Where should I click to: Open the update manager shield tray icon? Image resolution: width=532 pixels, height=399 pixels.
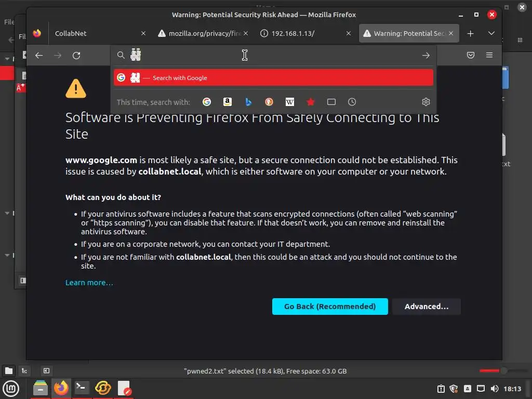[454, 389]
